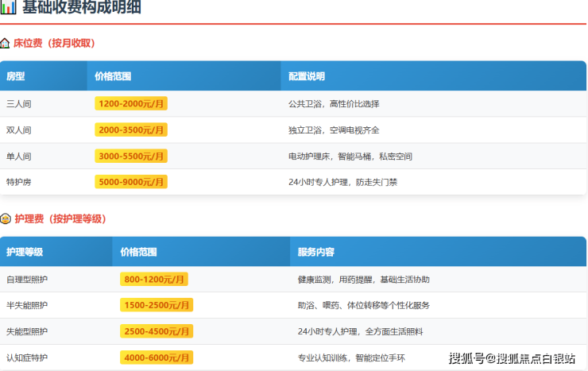
Task: Select the 1500-2500元/月 price tag
Action: 157,305
